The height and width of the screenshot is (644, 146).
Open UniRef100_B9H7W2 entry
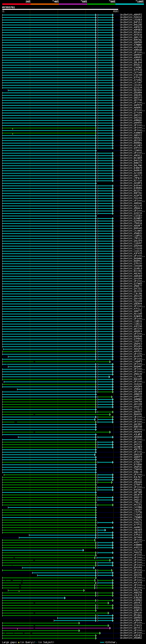pyautogui.click(x=131, y=40)
